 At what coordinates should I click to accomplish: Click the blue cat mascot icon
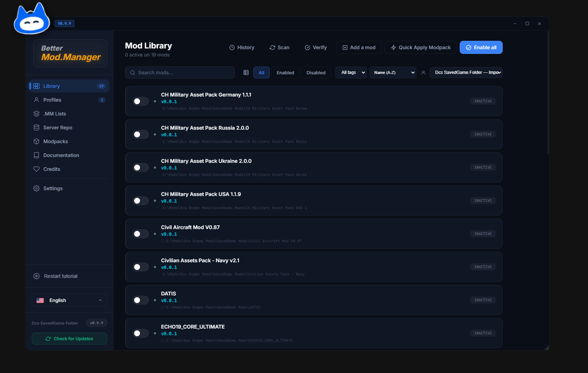[x=32, y=19]
